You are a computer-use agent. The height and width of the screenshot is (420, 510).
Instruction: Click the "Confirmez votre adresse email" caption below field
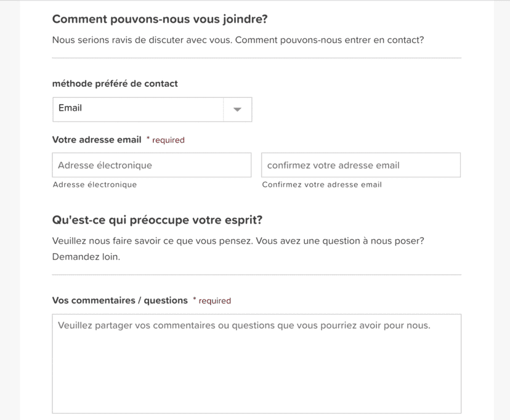322,185
